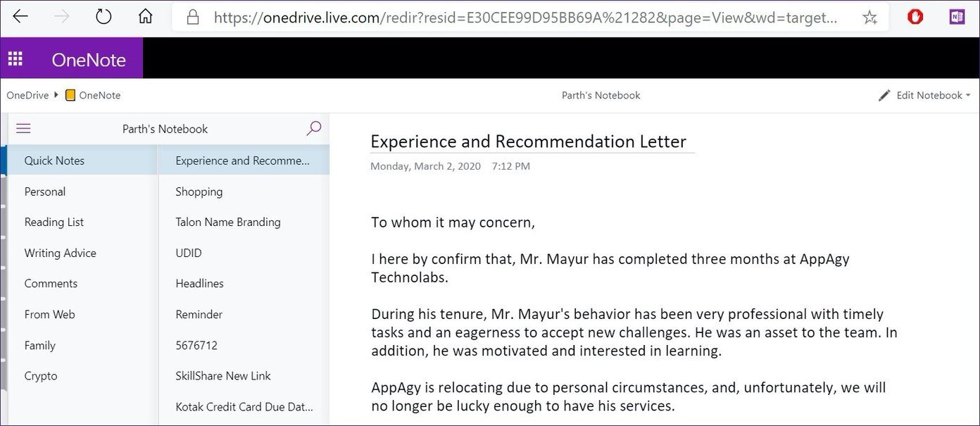The height and width of the screenshot is (426, 980).
Task: Click the pencil icon beside Edit Notebook
Action: [884, 95]
